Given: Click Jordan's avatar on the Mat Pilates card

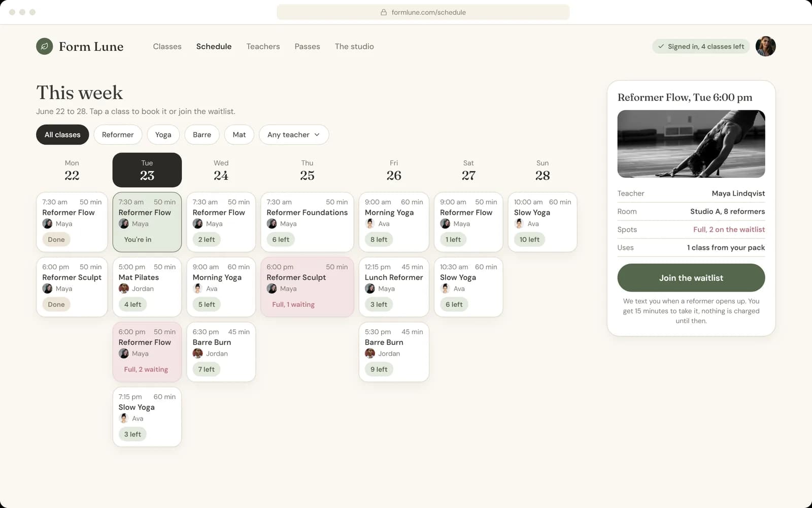Looking at the screenshot, I should pos(123,289).
